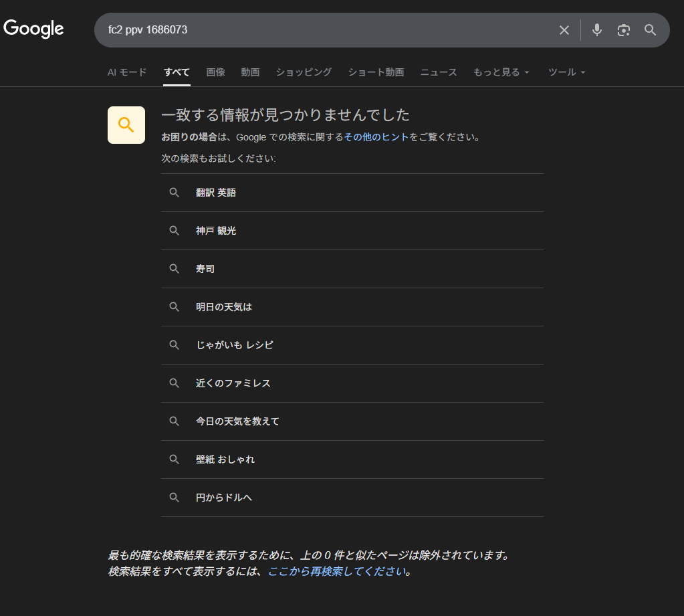Go to the ニュース tab
This screenshot has height=616, width=684.
[x=439, y=72]
